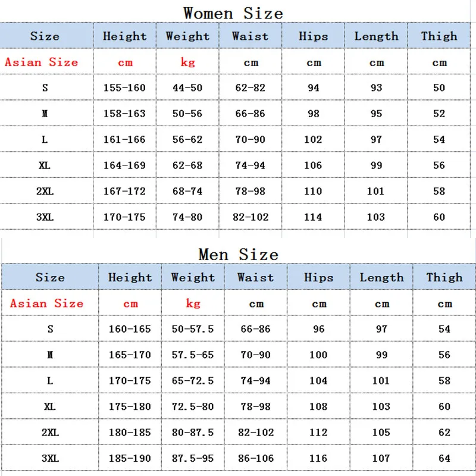Select Women's XL row size label
The image size is (476, 476).
coord(44,165)
